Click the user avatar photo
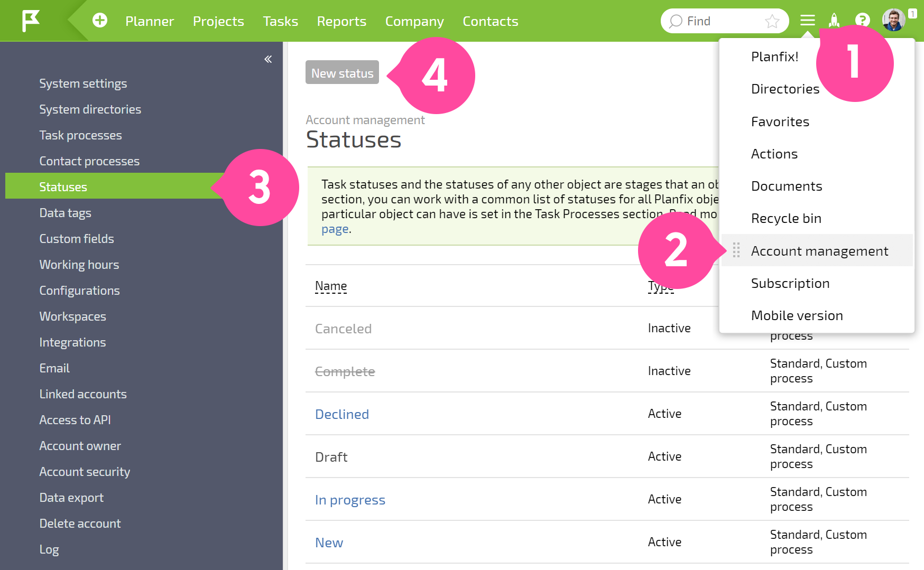This screenshot has height=570, width=924. (x=894, y=20)
